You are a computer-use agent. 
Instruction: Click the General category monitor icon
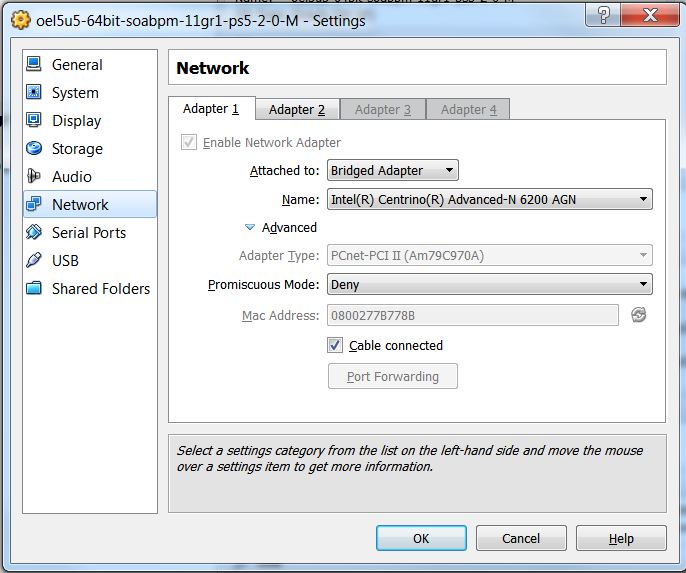pyautogui.click(x=34, y=64)
